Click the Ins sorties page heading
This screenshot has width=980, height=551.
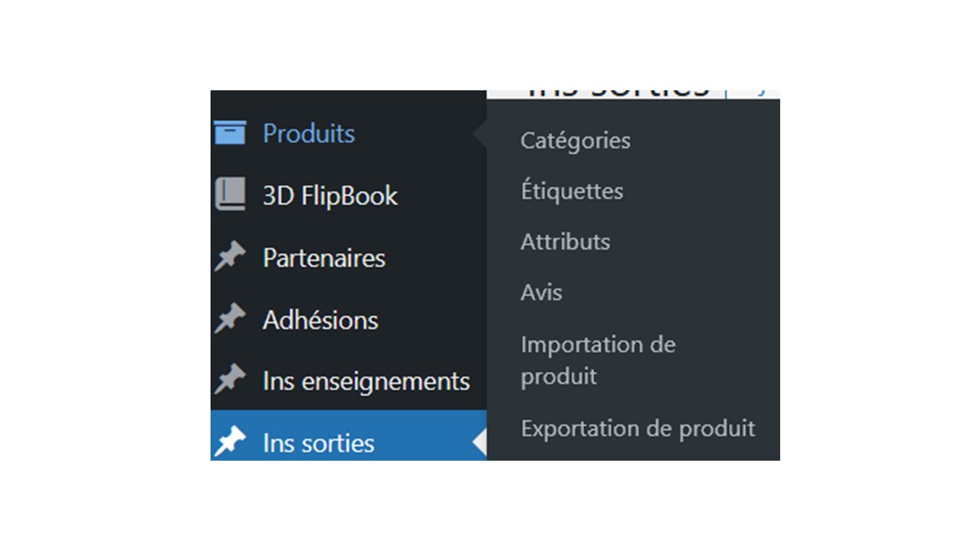(x=619, y=92)
